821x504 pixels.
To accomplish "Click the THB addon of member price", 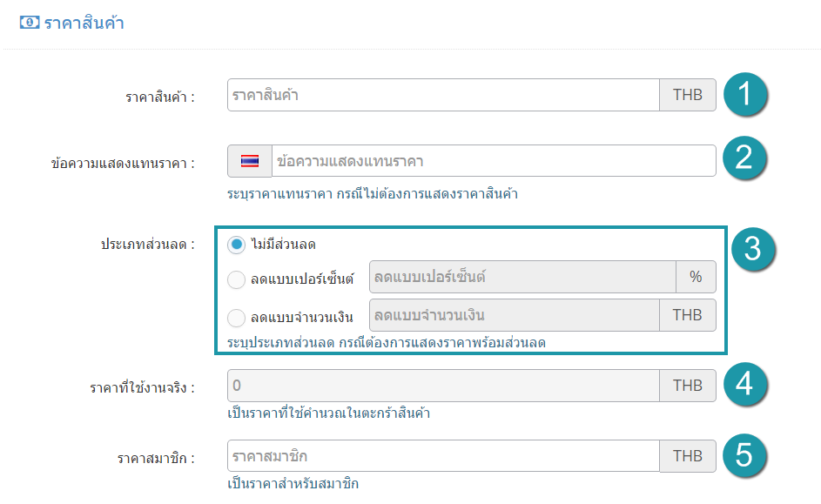I will (688, 456).
